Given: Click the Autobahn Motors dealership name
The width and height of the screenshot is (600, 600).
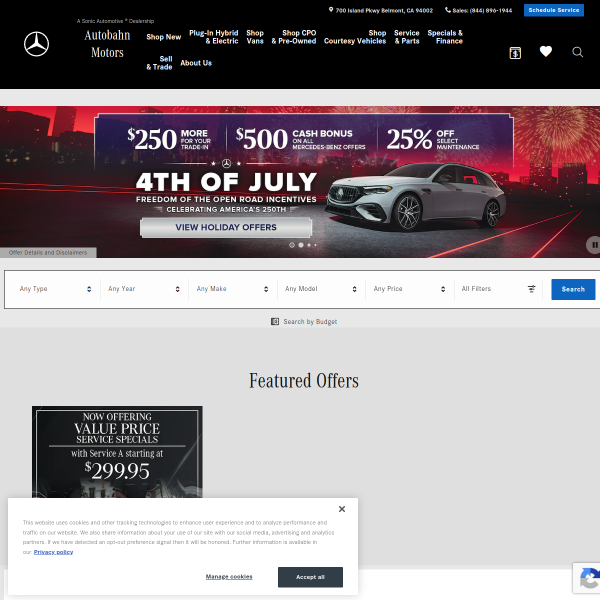Looking at the screenshot, I should [x=107, y=44].
